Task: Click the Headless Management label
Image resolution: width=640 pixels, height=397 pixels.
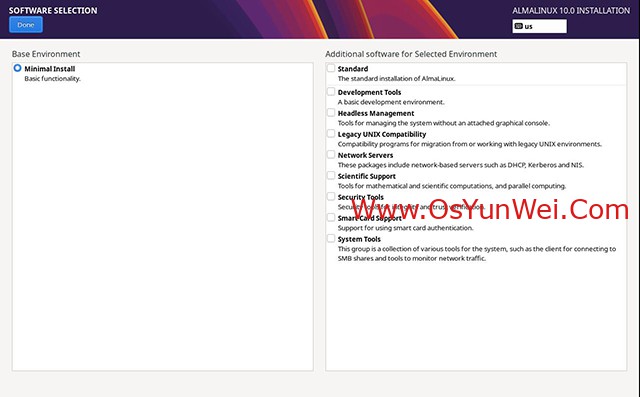Action: tap(376, 113)
